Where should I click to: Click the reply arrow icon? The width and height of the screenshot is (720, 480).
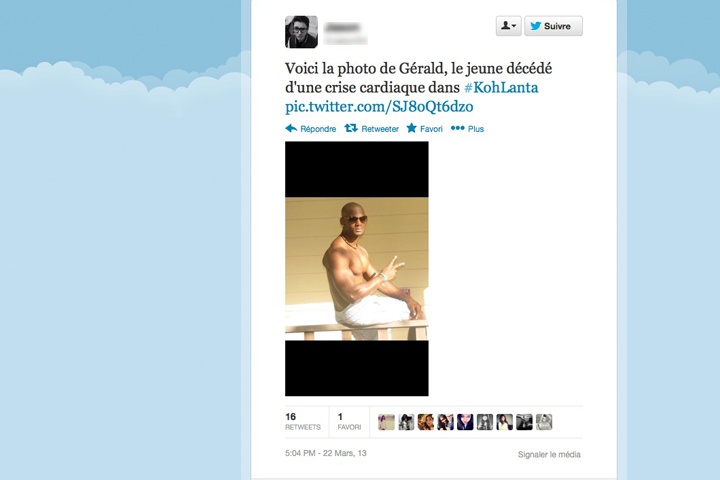click(291, 128)
